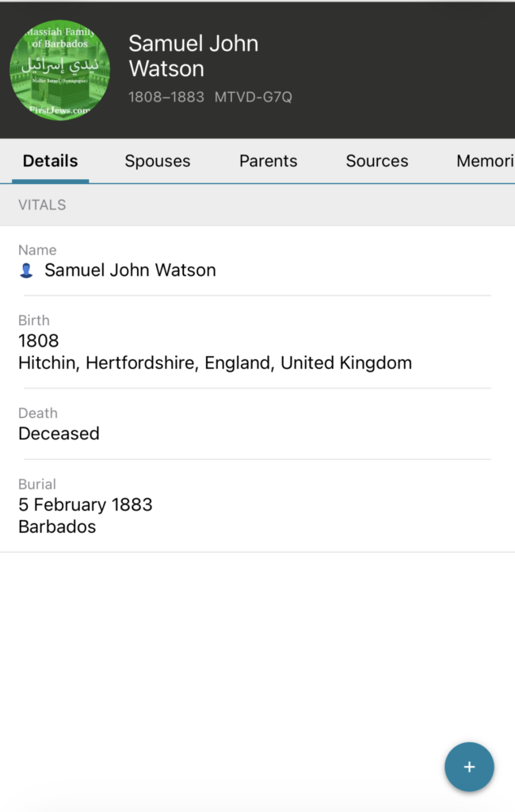
Task: Tap the Birth field label
Action: [x=33, y=320]
